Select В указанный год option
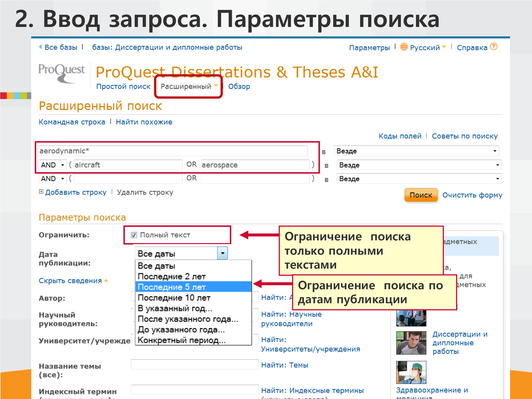532x399 pixels. 193,308
